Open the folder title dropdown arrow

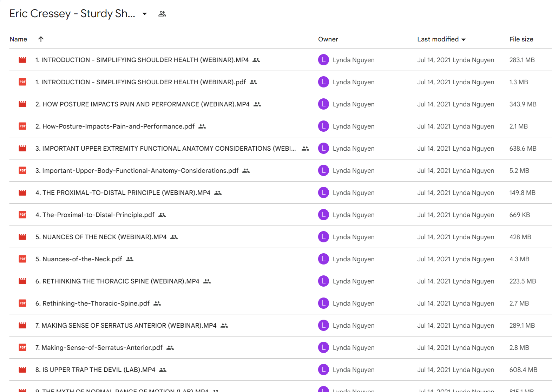pos(145,14)
